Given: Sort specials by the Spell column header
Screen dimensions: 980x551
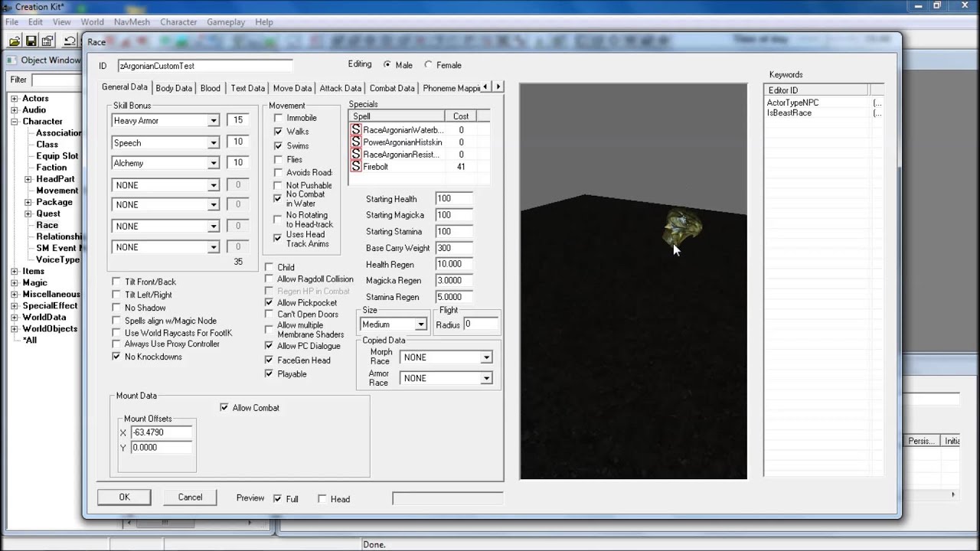Looking at the screenshot, I should 397,116.
